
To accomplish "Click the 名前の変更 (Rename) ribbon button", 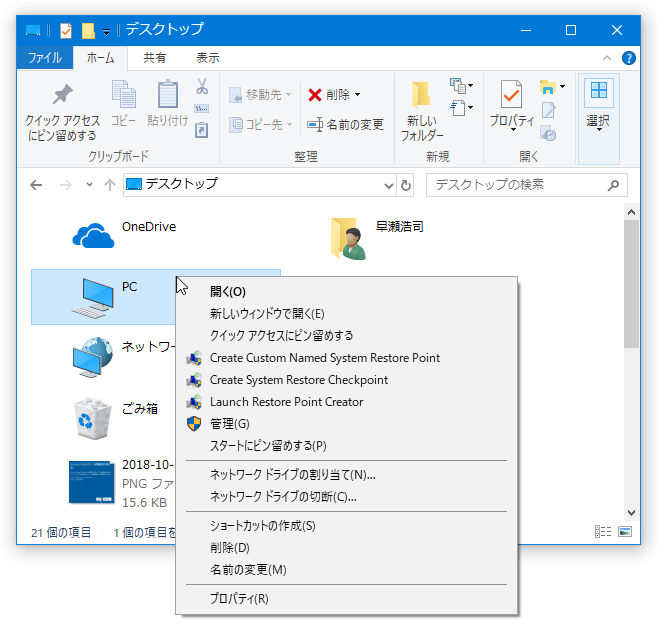I will click(345, 124).
